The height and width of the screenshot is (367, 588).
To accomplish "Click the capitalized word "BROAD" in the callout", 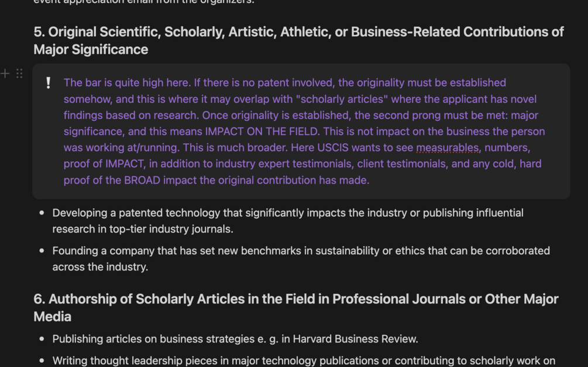I will (142, 180).
